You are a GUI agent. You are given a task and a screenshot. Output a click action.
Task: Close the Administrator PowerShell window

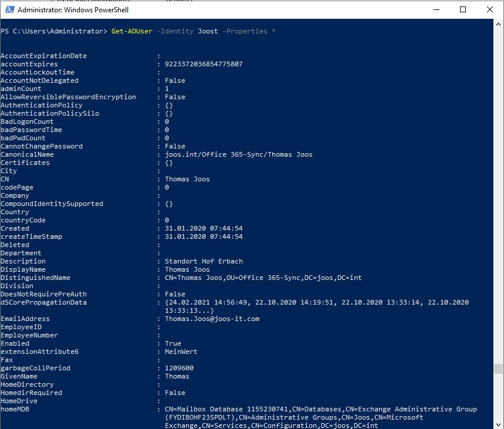tap(489, 9)
